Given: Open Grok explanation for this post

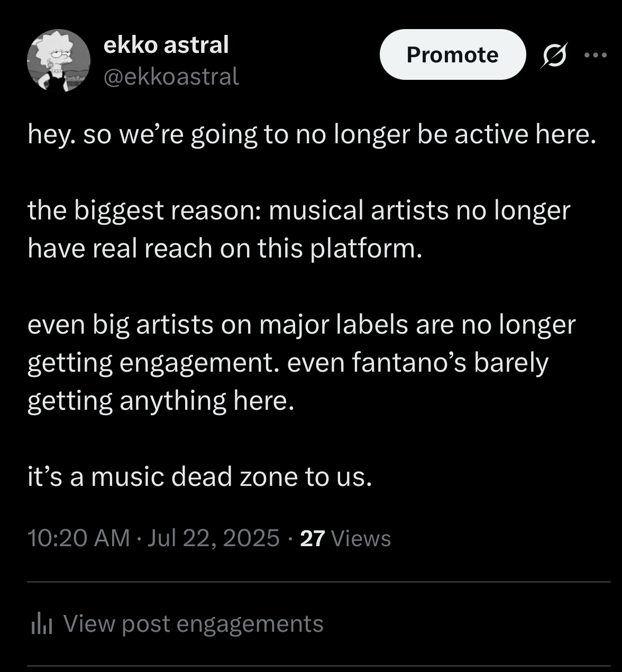Looking at the screenshot, I should point(554,55).
